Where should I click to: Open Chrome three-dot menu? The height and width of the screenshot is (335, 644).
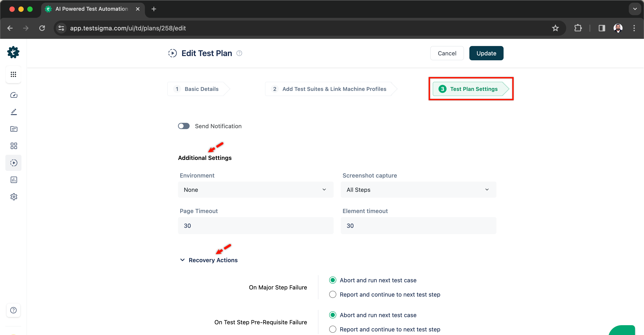coord(634,28)
